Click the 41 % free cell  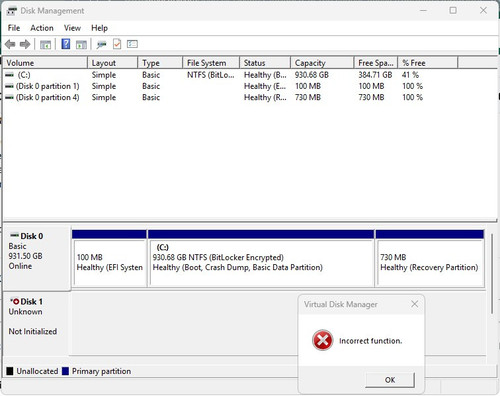click(410, 75)
